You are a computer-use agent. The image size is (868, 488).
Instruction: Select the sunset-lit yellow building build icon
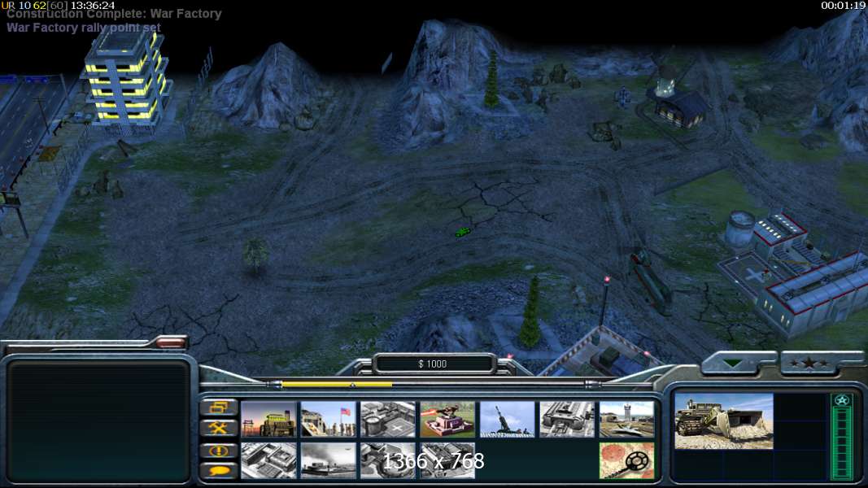pyautogui.click(x=269, y=420)
